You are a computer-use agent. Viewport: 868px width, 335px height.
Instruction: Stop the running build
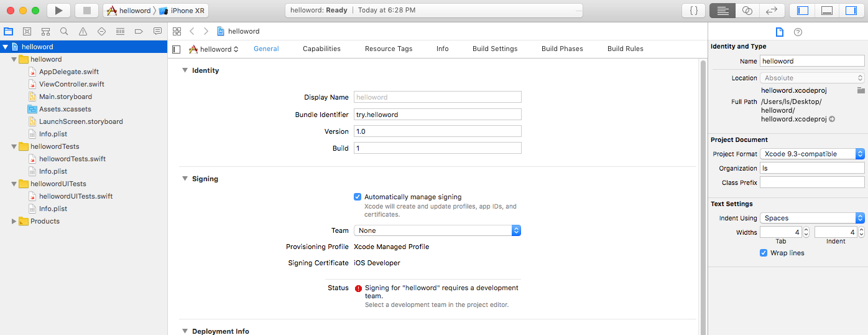(x=87, y=10)
